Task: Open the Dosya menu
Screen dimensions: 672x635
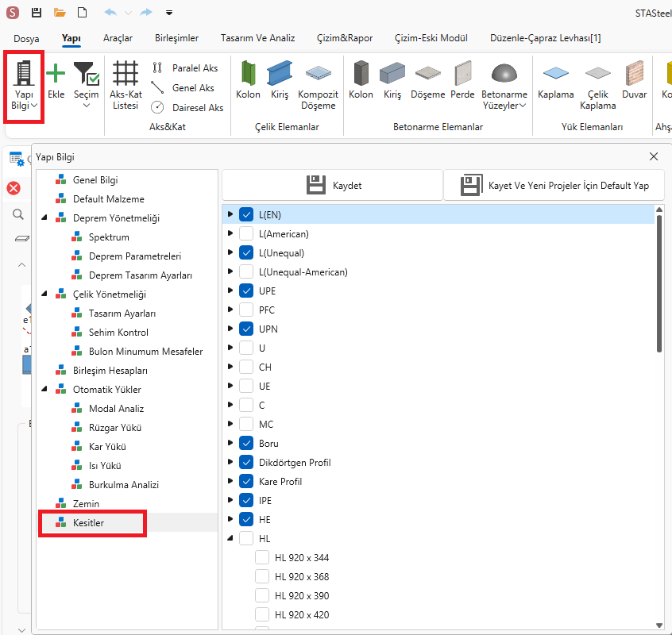Action: (26, 38)
